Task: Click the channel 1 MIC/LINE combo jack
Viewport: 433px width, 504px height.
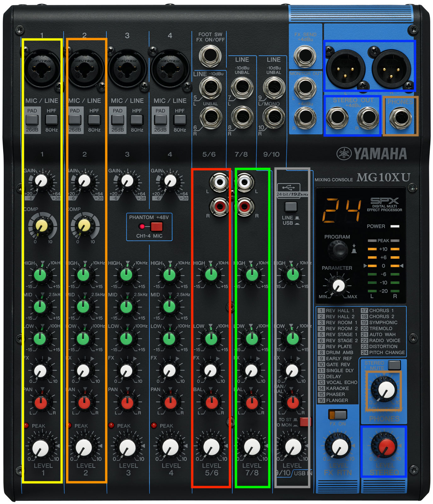Action: [42, 68]
